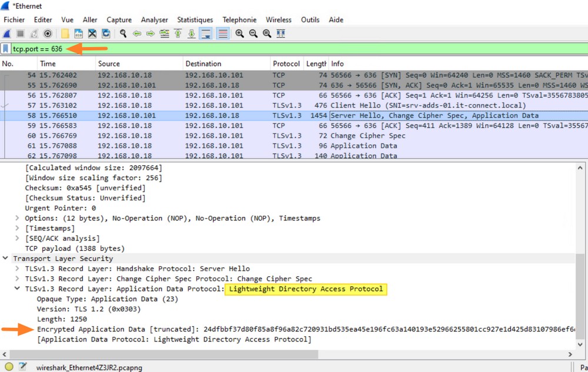The height and width of the screenshot is (372, 588).
Task: Click the filter bookmark icon
Action: (x=6, y=49)
